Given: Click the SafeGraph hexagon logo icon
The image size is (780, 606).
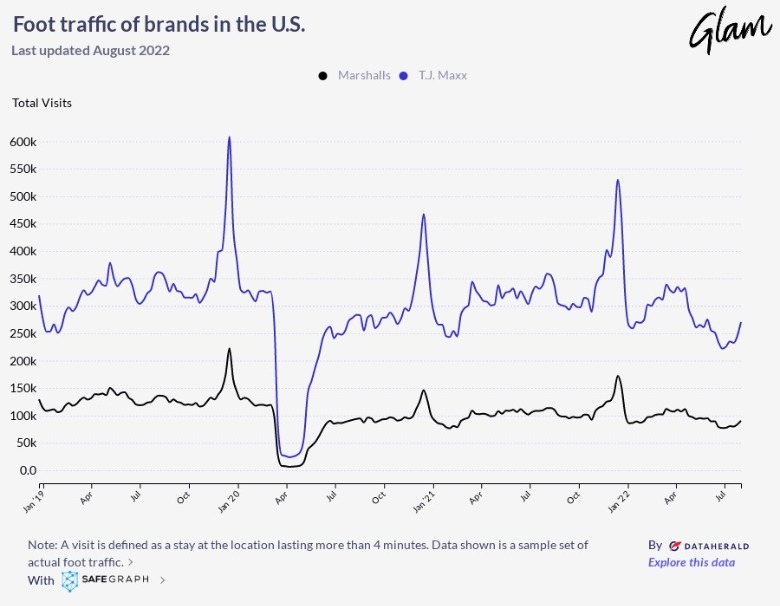Looking at the screenshot, I should point(69,580).
